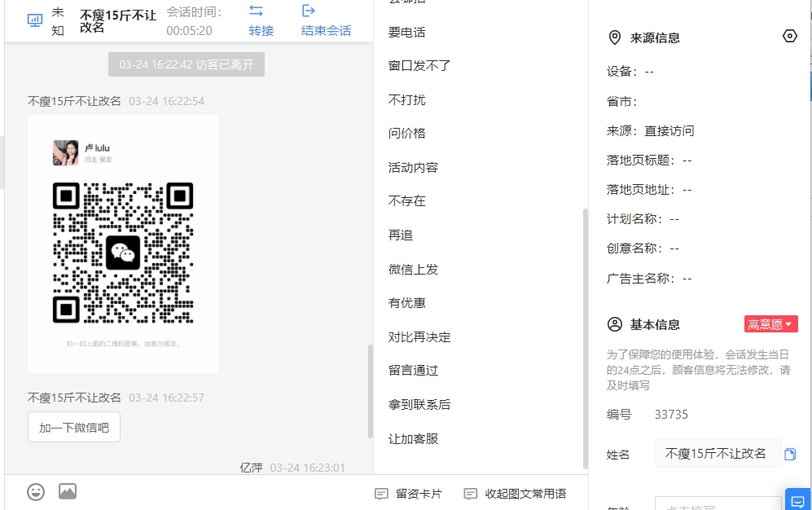
Task: Click the 编号 value 33735
Action: [671, 414]
